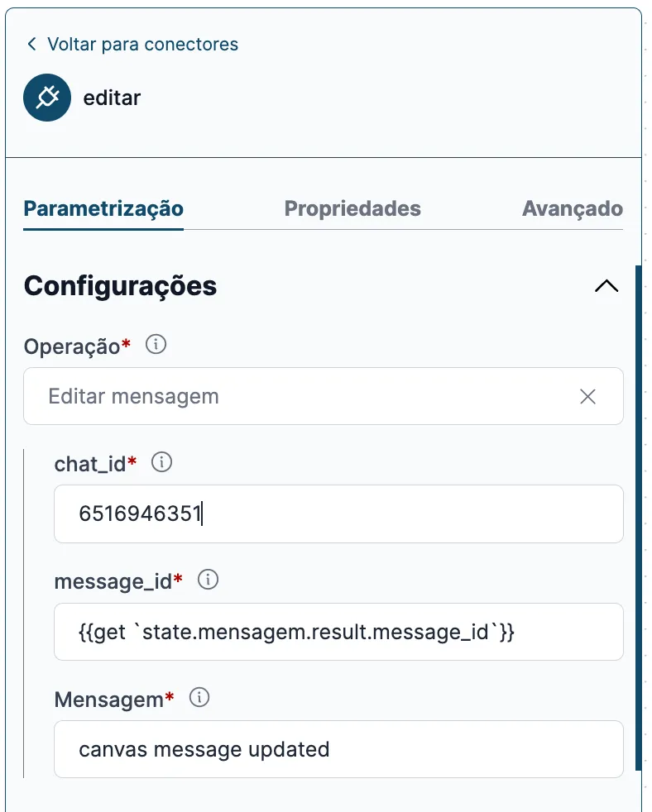
Task: Focus the chat_id input field
Action: pos(338,513)
